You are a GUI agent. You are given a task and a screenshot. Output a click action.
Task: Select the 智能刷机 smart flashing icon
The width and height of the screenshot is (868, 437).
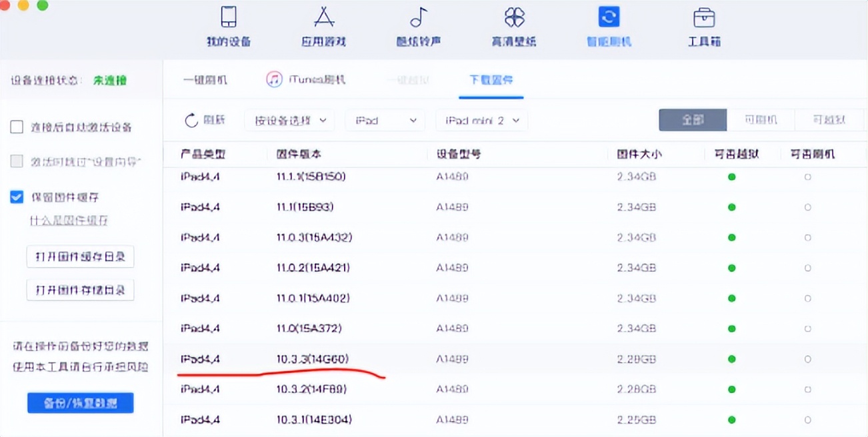click(x=608, y=27)
